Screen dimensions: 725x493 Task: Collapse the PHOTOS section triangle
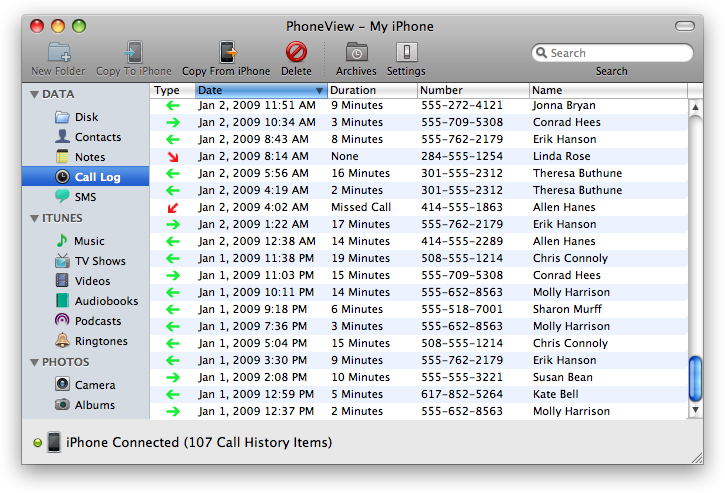(x=34, y=362)
